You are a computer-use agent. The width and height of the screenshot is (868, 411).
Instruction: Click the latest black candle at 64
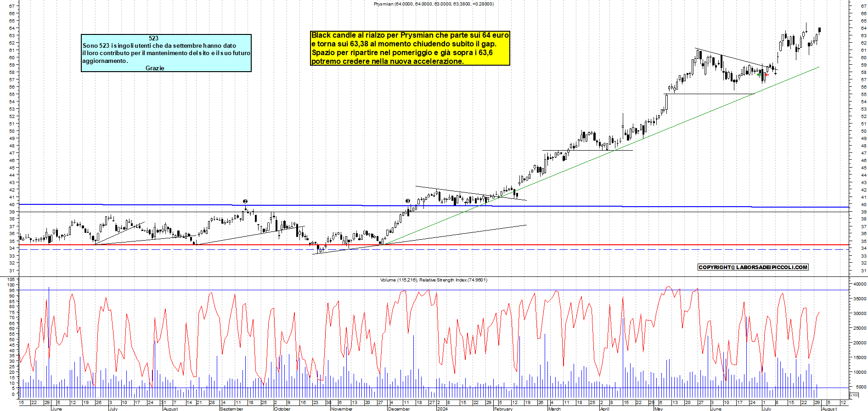point(820,30)
